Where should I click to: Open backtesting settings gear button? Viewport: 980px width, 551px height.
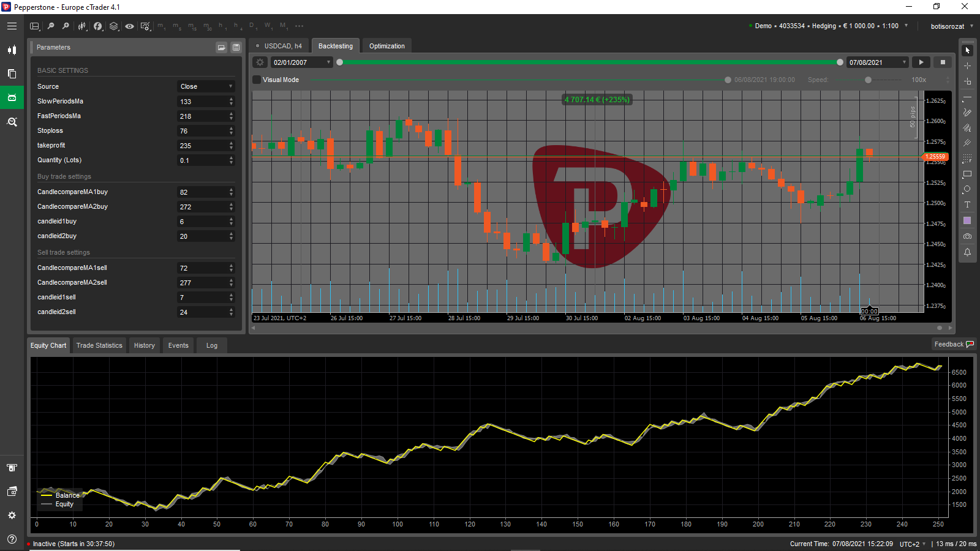coord(260,62)
